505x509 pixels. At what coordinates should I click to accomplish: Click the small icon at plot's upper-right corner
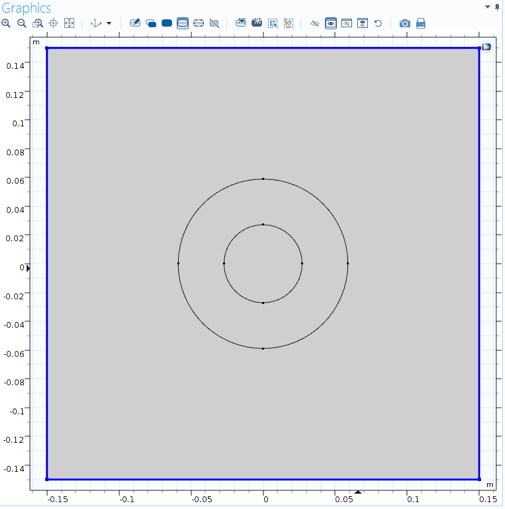pyautogui.click(x=486, y=47)
